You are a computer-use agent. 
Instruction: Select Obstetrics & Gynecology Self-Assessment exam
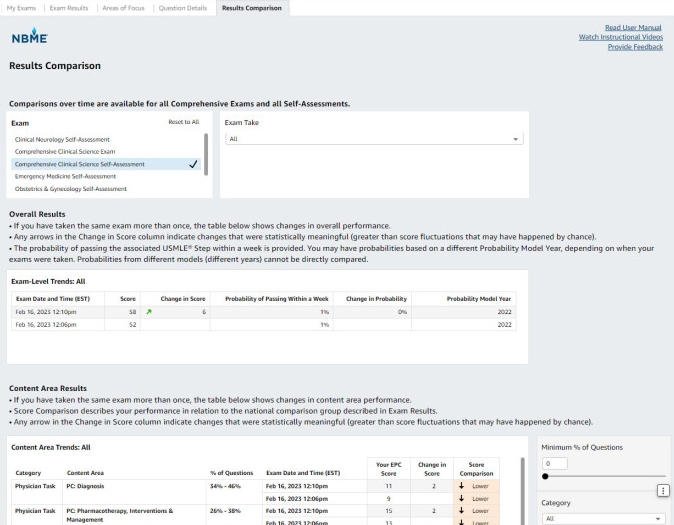point(70,189)
